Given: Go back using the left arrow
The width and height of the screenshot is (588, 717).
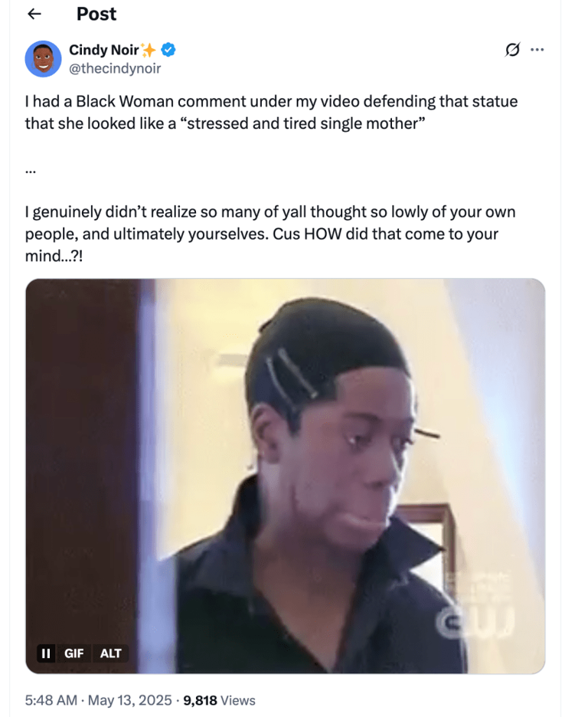Looking at the screenshot, I should 34,15.
